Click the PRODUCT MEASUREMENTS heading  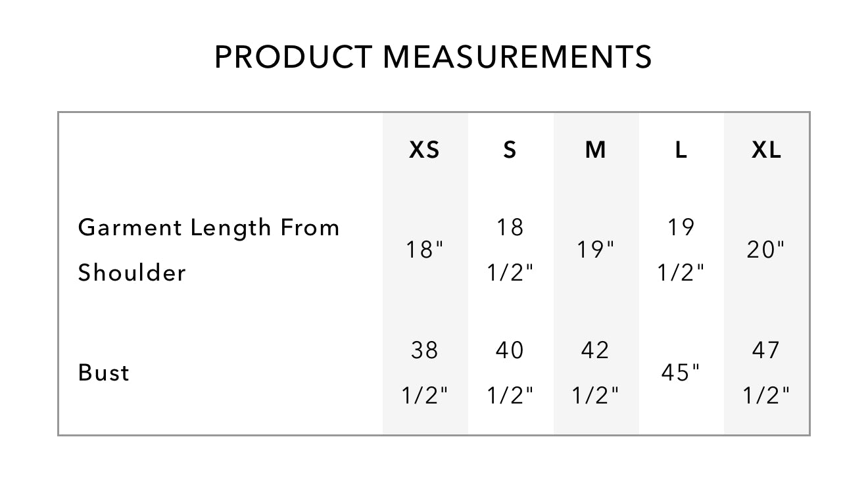[x=433, y=57]
